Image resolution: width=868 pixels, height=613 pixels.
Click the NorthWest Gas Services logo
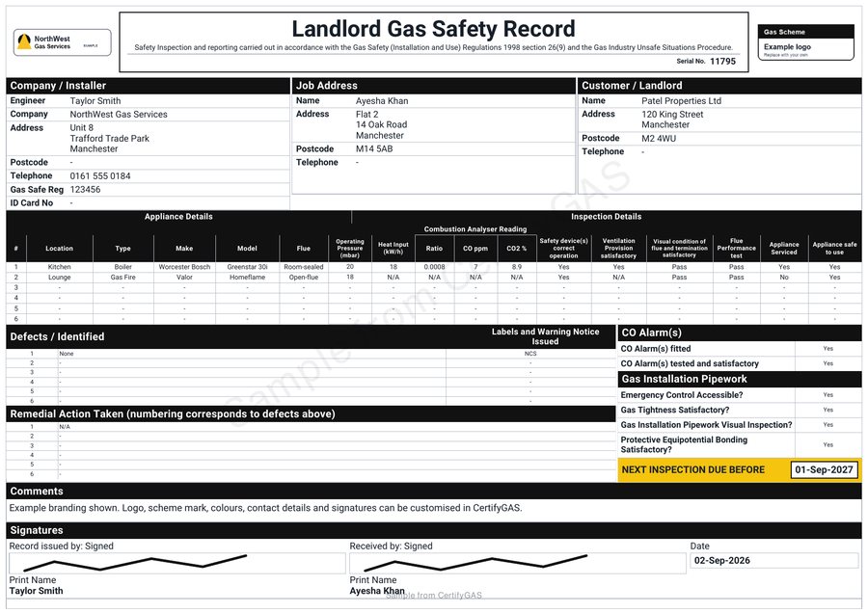pyautogui.click(x=62, y=42)
